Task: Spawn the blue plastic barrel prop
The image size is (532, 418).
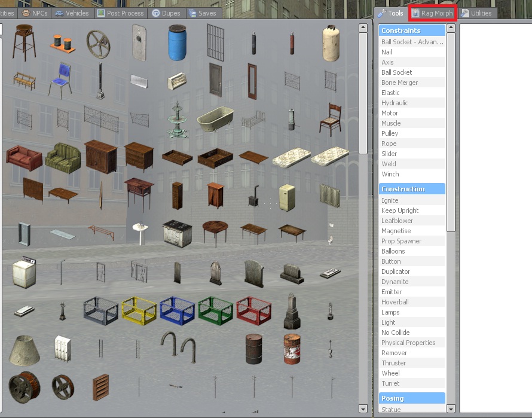Action: (177, 42)
